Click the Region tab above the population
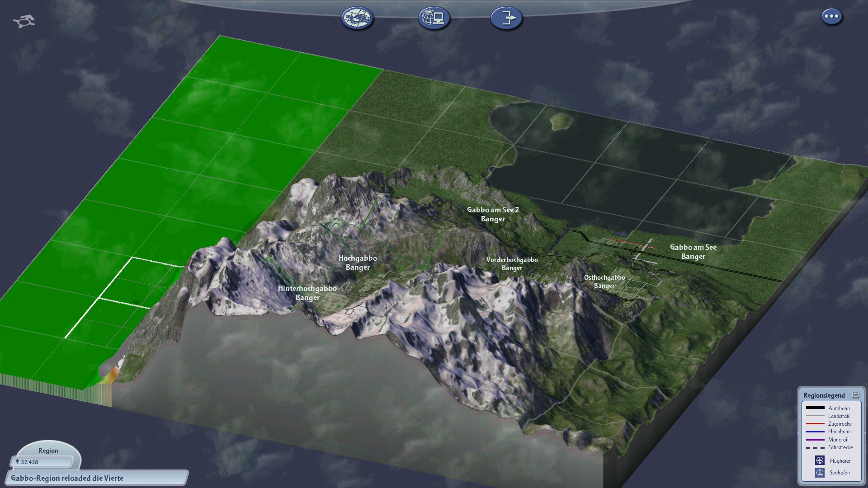The width and height of the screenshot is (868, 488). [48, 450]
